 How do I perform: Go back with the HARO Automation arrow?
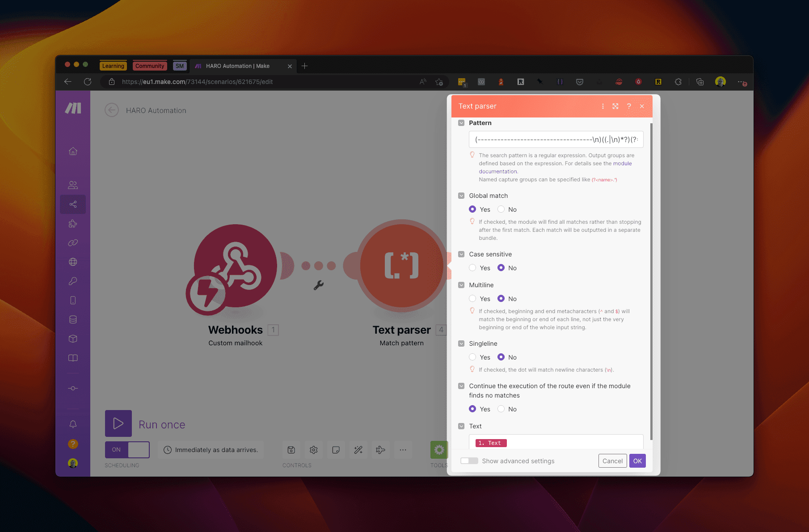[112, 110]
